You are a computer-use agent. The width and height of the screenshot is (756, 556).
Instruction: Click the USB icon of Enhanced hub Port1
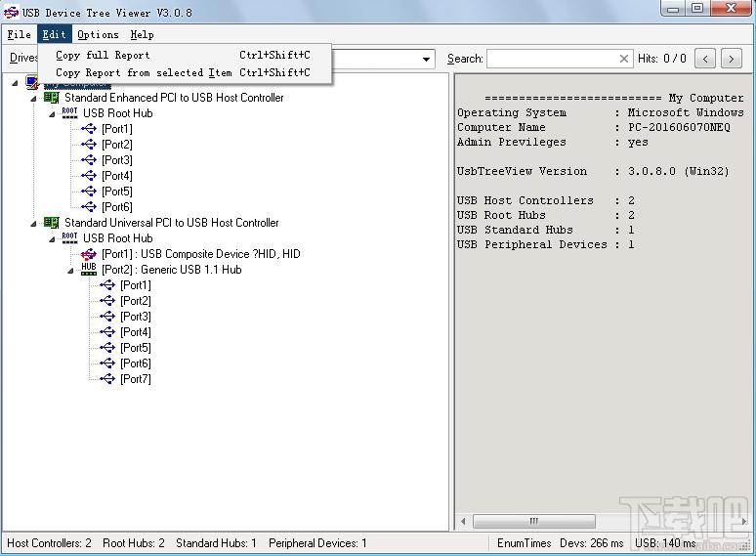click(x=89, y=129)
